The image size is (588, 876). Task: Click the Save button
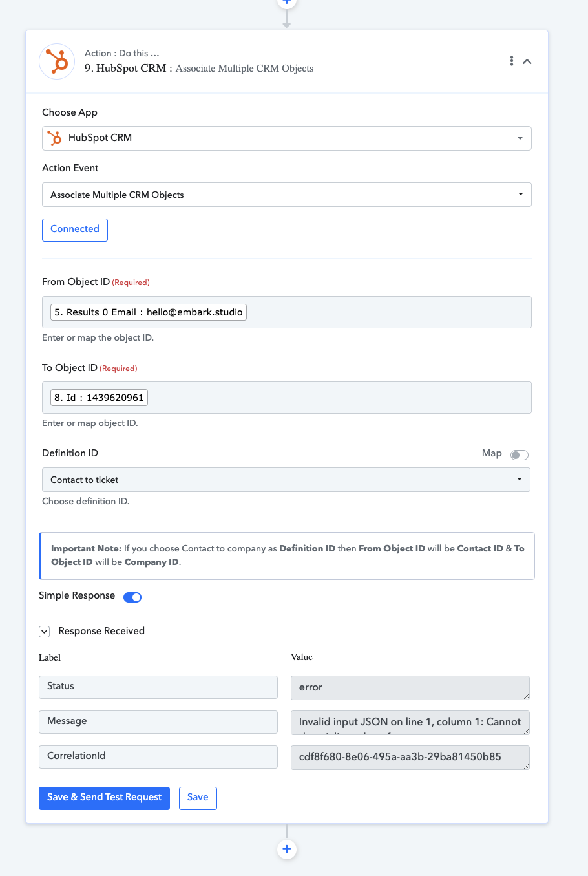click(198, 798)
